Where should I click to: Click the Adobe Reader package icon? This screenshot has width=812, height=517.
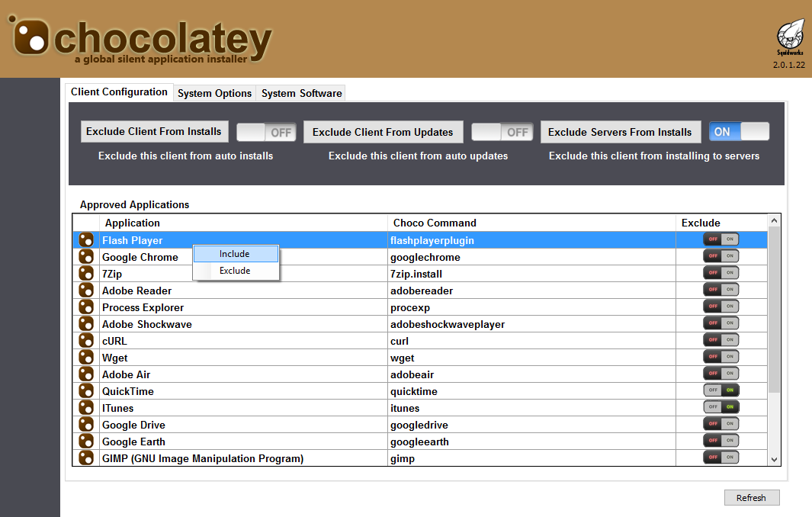(x=86, y=290)
